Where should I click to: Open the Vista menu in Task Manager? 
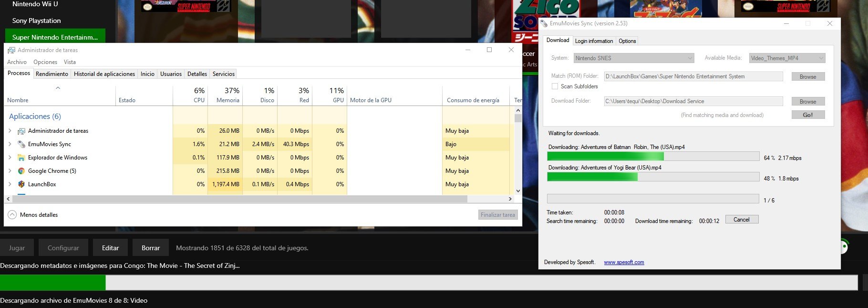(70, 62)
